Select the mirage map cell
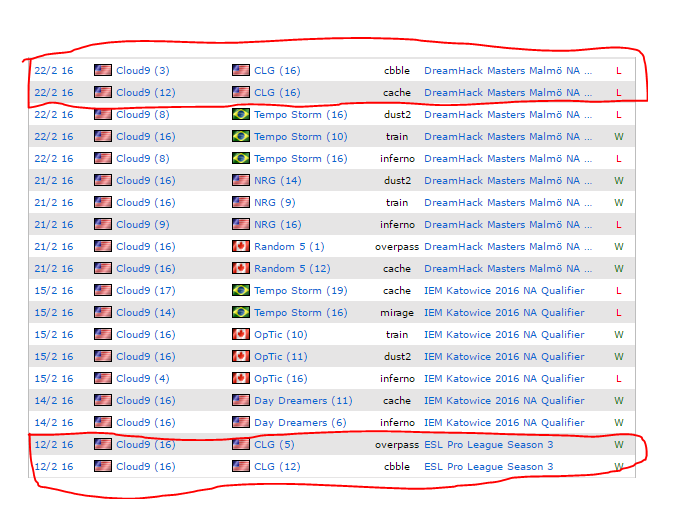Viewport: 680px width, 526px height. coord(397,313)
